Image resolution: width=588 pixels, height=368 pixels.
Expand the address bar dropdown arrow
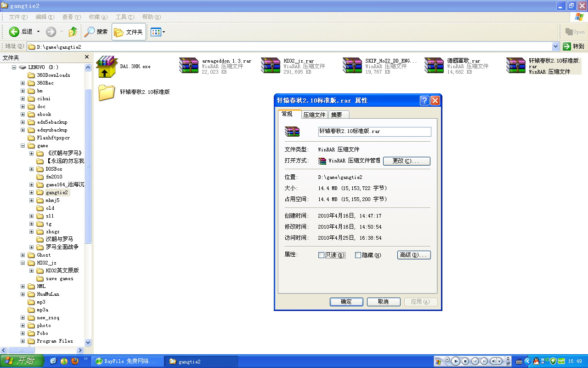555,46
